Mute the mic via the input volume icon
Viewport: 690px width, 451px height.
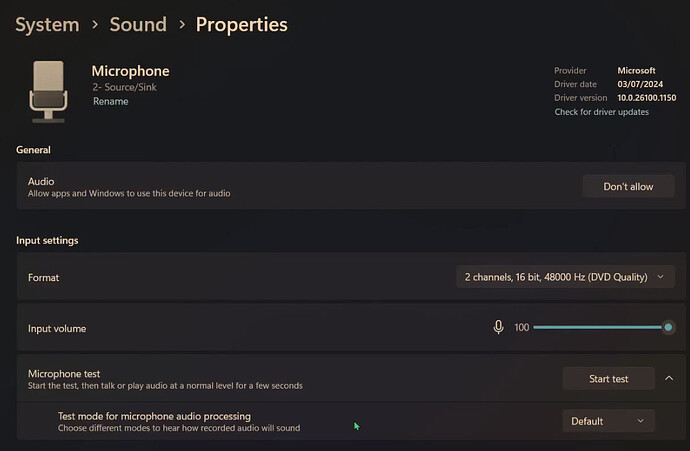[x=498, y=327]
